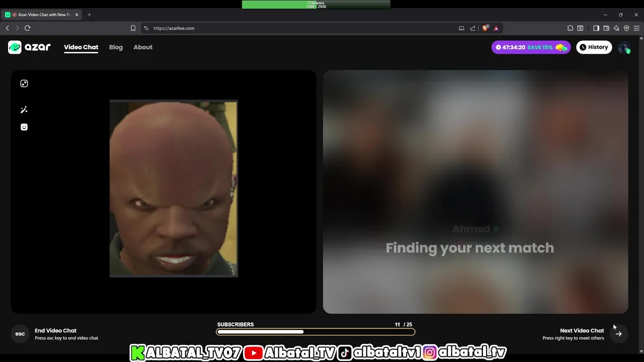
Task: Close the Azar Video Chat tab
Action: click(x=76, y=15)
